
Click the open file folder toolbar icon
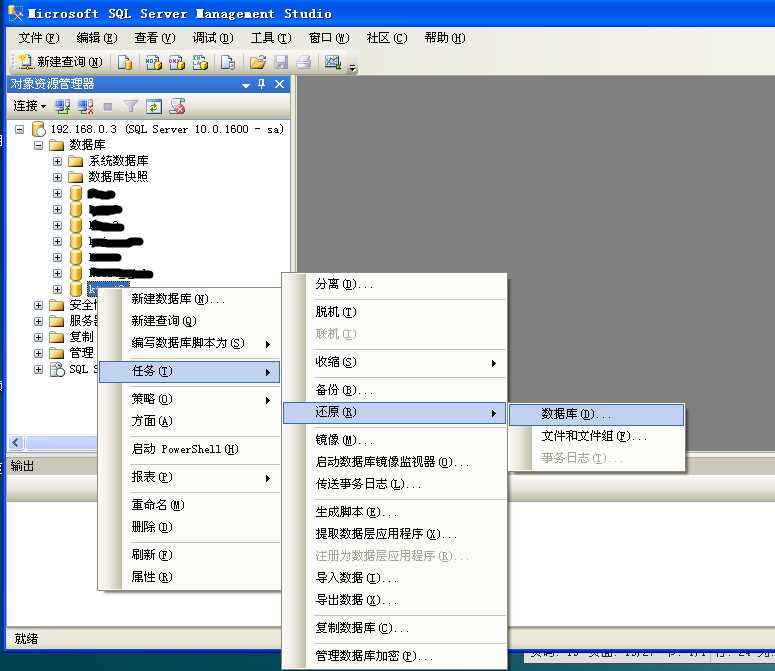tap(257, 62)
